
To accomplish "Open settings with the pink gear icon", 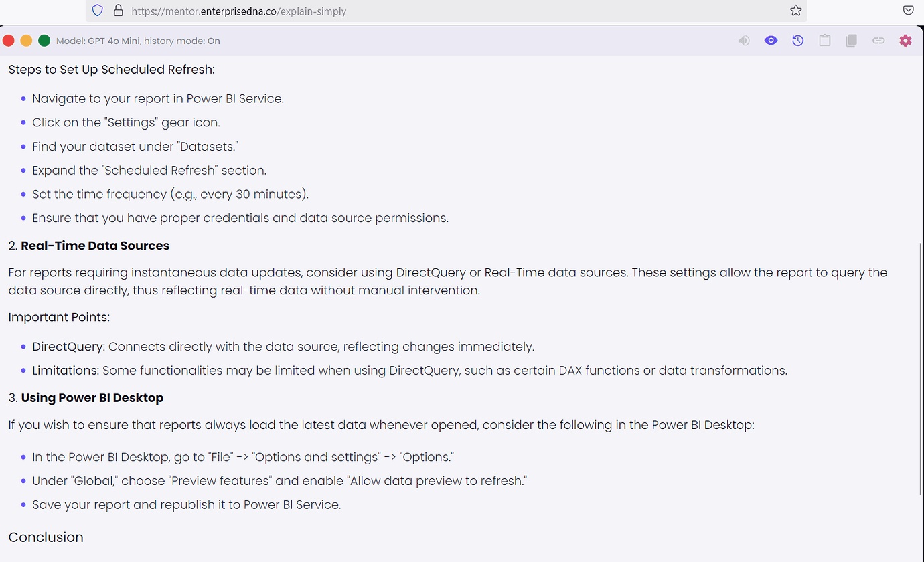I will pos(905,40).
